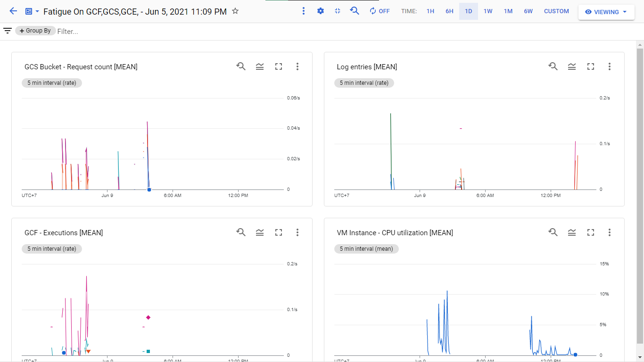Open the dashboard more options menu

click(x=304, y=11)
